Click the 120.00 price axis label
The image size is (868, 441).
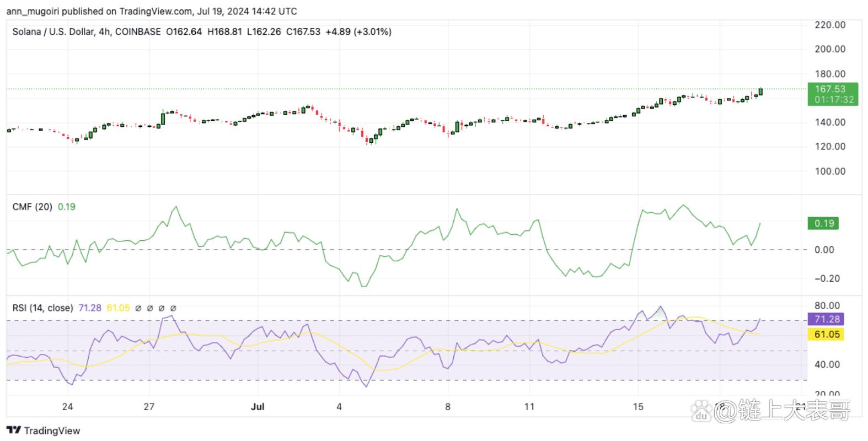point(830,147)
